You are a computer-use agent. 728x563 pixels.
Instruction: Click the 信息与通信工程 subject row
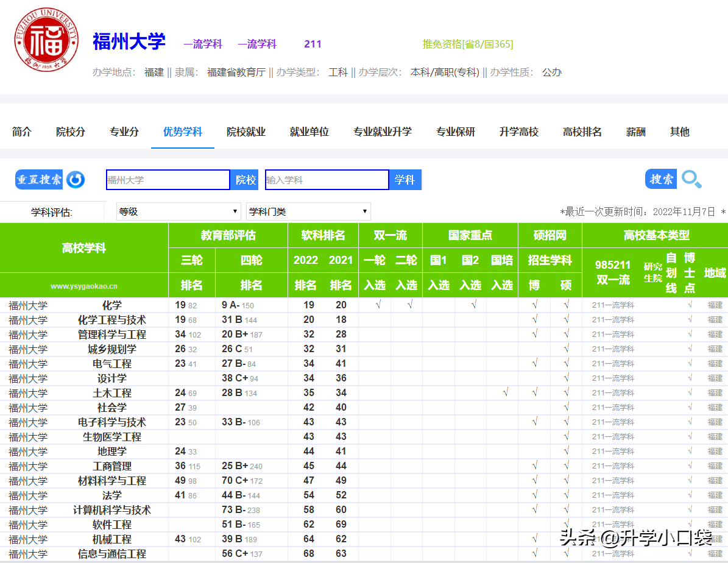(364, 554)
